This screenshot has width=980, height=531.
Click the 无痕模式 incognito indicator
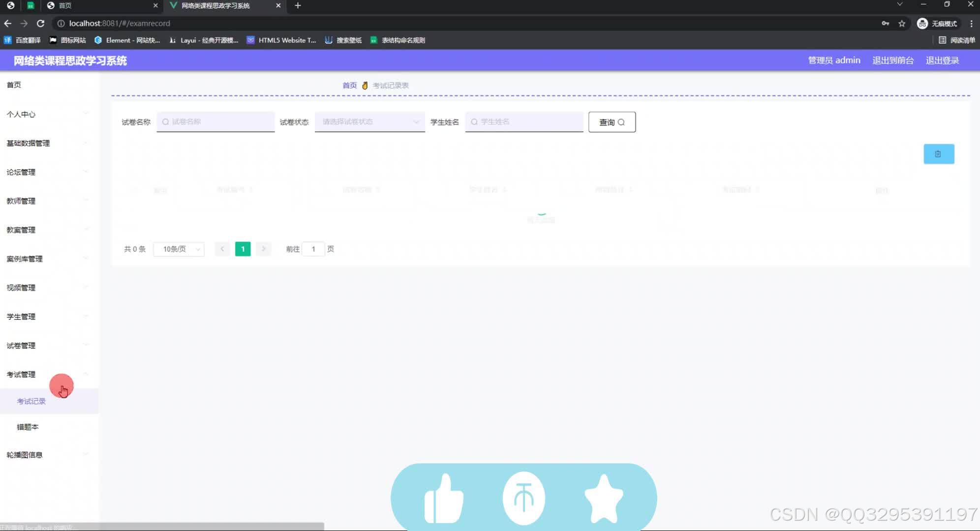[937, 24]
